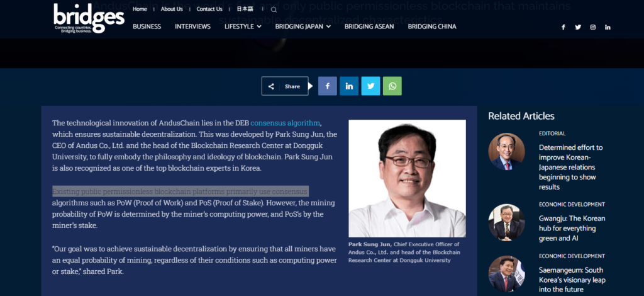Follow the consensus algorithm hyperlink
Image resolution: width=644 pixels, height=296 pixels.
pyautogui.click(x=285, y=123)
